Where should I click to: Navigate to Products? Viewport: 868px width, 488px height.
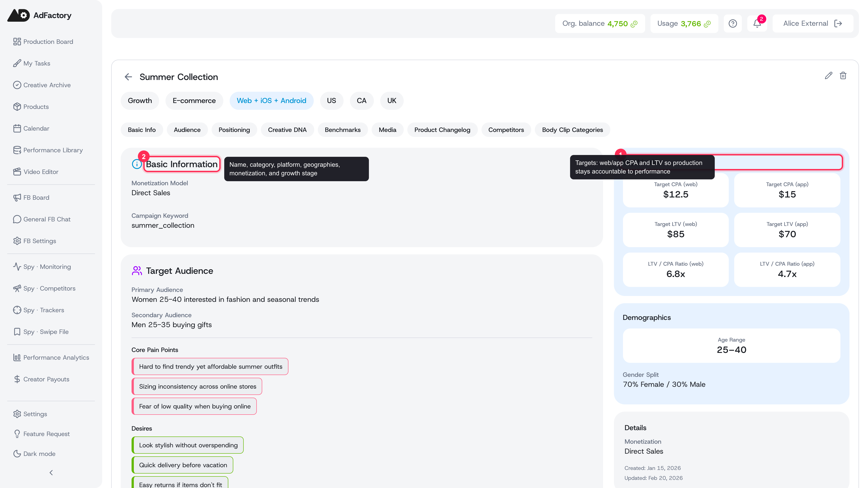[x=31, y=106]
